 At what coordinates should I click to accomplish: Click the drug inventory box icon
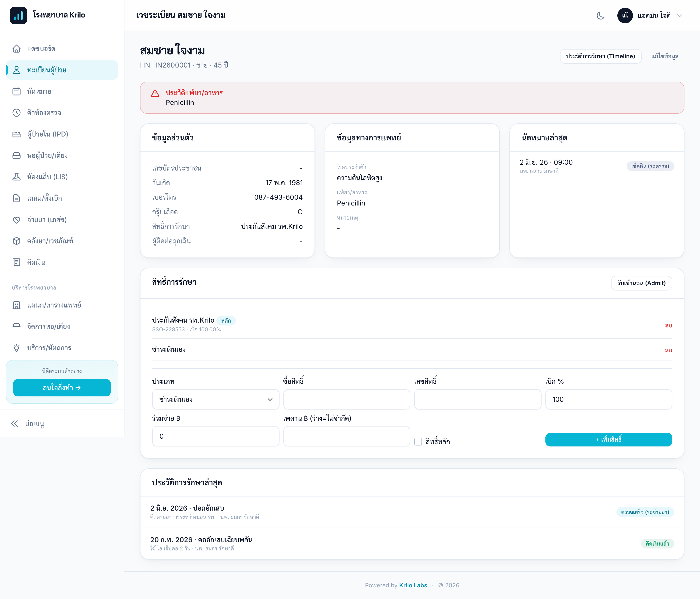pos(17,241)
